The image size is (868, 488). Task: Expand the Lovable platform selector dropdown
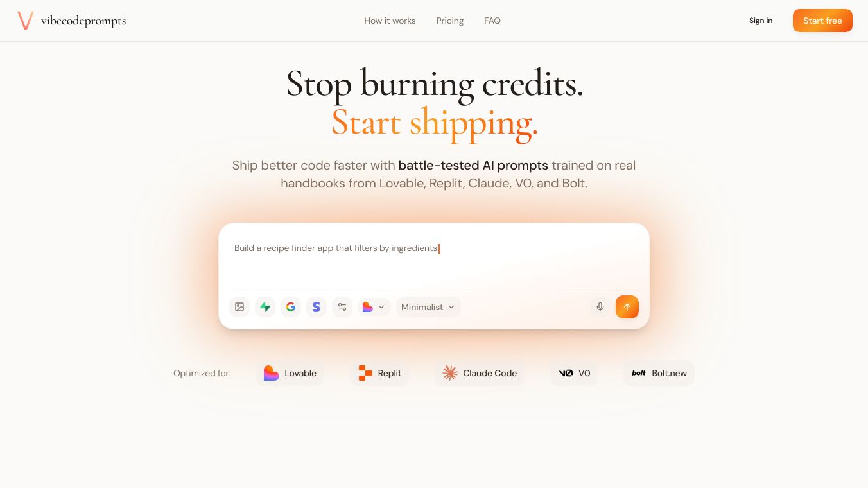[x=374, y=307]
